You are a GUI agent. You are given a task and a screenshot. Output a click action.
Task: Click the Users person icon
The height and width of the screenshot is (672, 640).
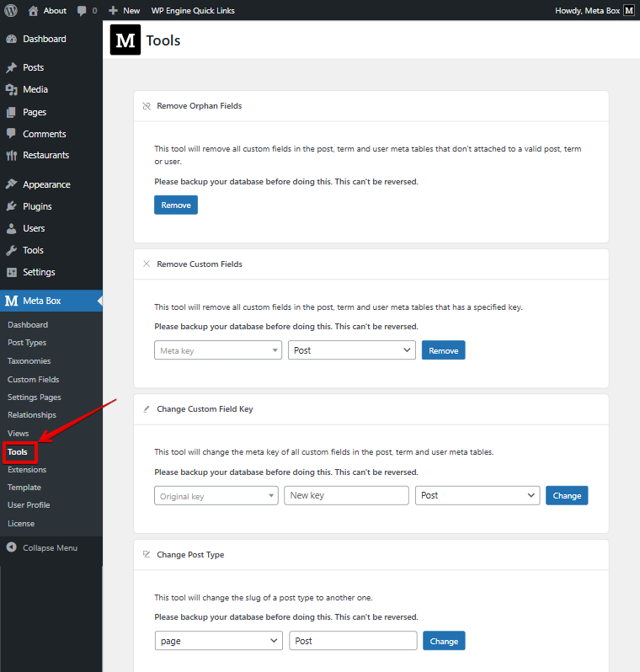(x=12, y=228)
